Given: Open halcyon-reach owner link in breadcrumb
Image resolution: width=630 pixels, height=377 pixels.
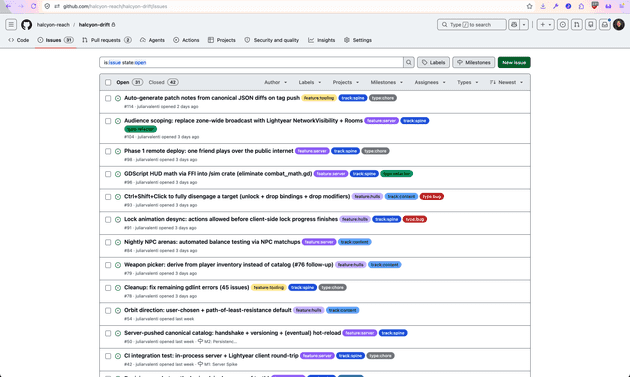Looking at the screenshot, I should click(x=53, y=25).
